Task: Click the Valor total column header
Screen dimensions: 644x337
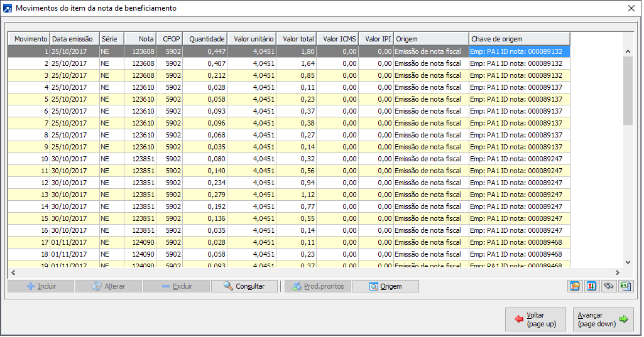Action: pos(296,39)
